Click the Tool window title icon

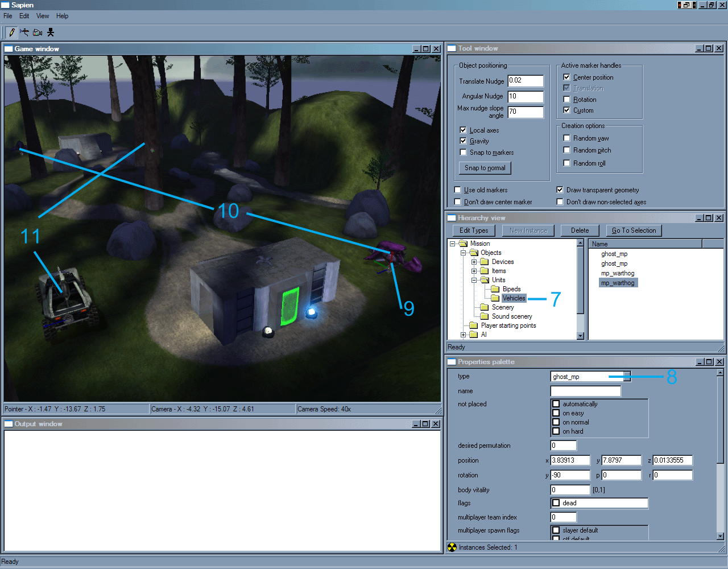coord(452,48)
